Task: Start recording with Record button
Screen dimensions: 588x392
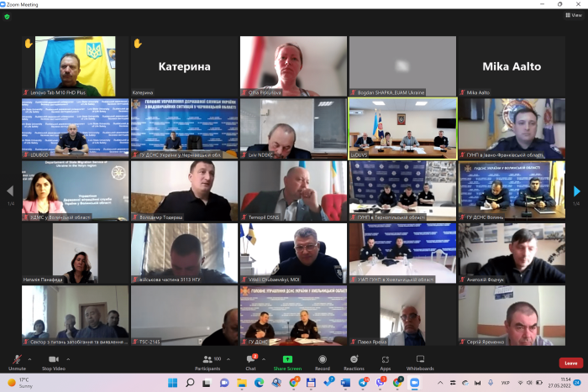Action: [x=322, y=360]
